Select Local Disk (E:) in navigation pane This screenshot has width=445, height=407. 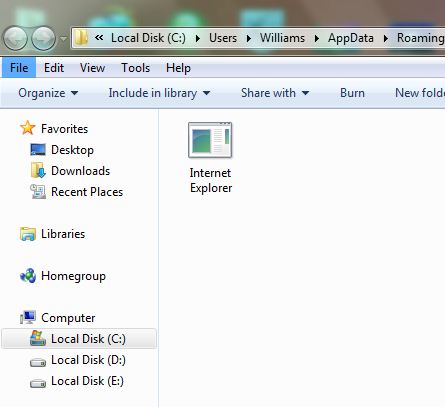[x=79, y=381]
